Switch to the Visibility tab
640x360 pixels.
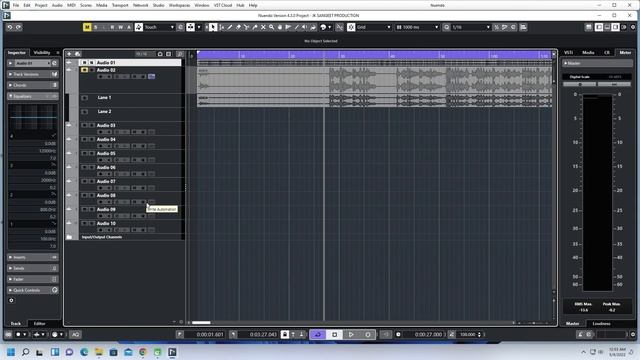click(42, 53)
